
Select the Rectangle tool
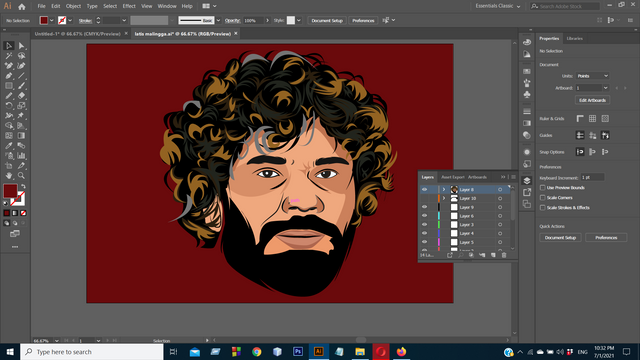click(x=9, y=86)
